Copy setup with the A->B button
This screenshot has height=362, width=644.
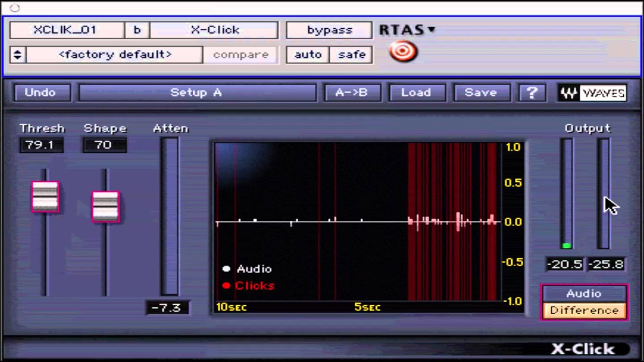point(352,93)
